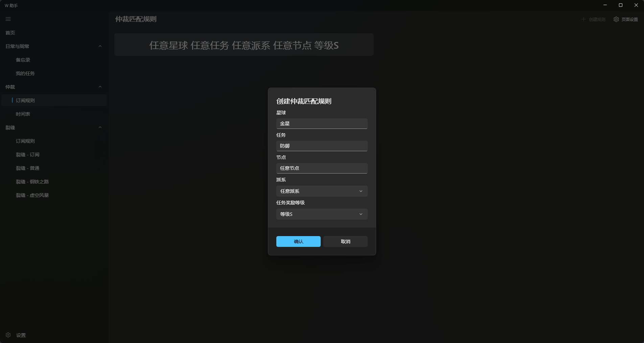Image resolution: width=644 pixels, height=343 pixels.
Task: Click the 任务 input field containing 防御
Action: pos(322,146)
